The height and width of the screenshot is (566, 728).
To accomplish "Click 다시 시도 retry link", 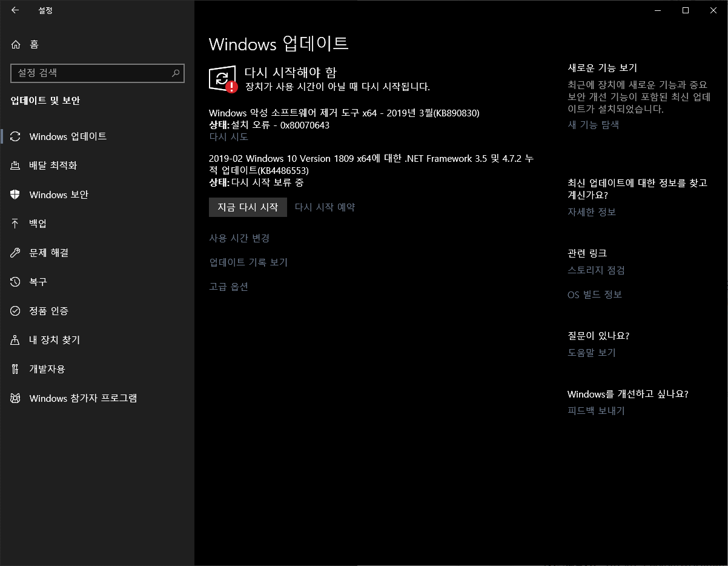I will [228, 137].
